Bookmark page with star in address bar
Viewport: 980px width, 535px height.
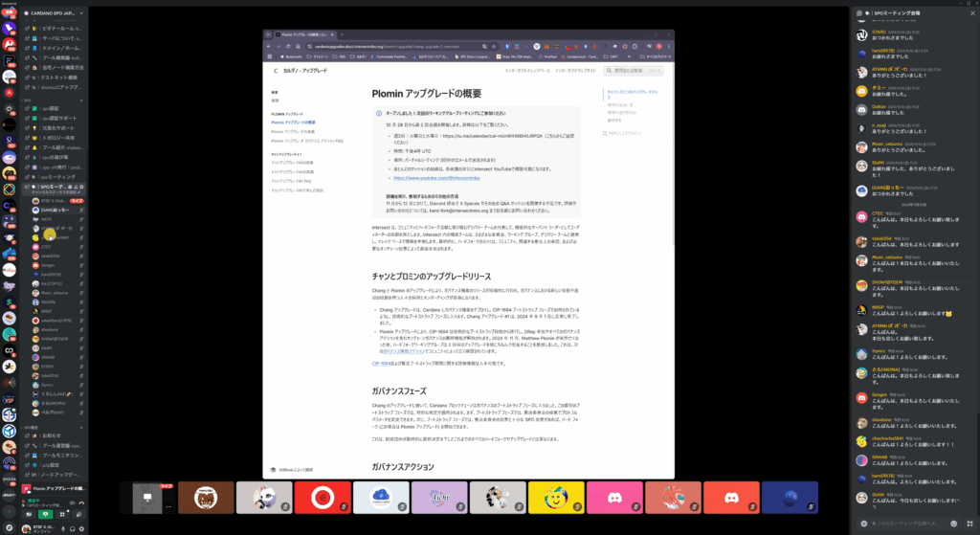tap(493, 46)
